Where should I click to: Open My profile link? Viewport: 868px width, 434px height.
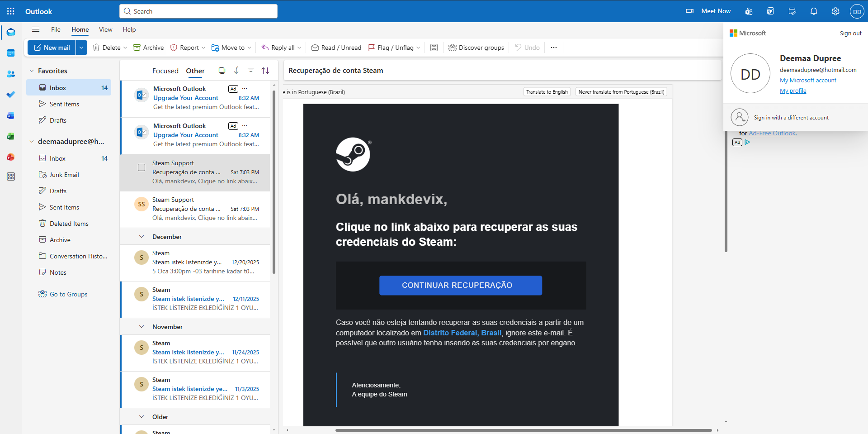[x=793, y=91]
